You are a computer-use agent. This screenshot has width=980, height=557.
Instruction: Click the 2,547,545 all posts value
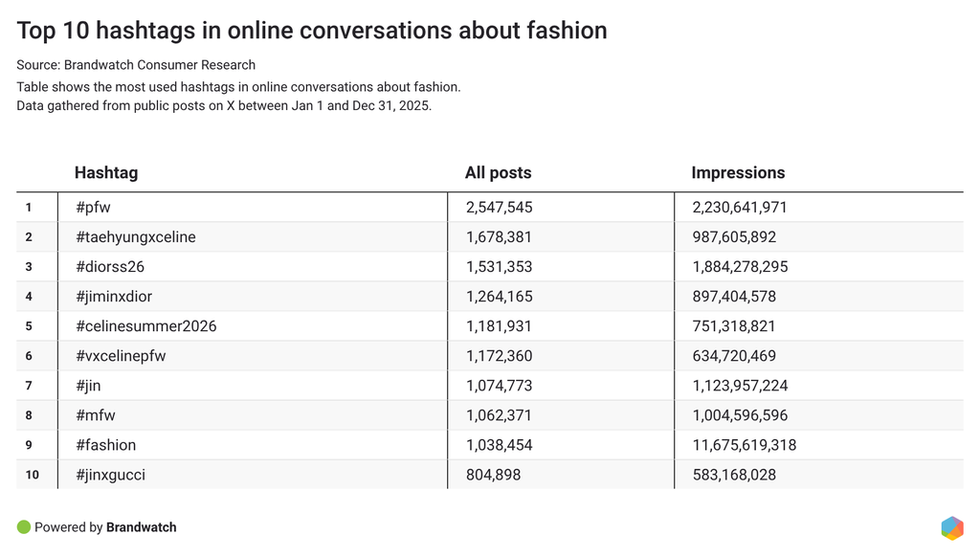pos(499,207)
